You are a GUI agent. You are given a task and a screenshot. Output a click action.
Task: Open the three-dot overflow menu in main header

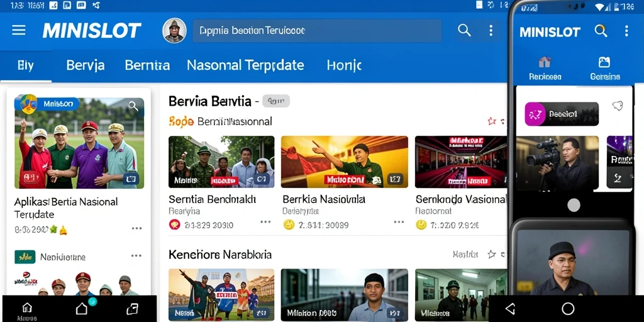point(491,30)
